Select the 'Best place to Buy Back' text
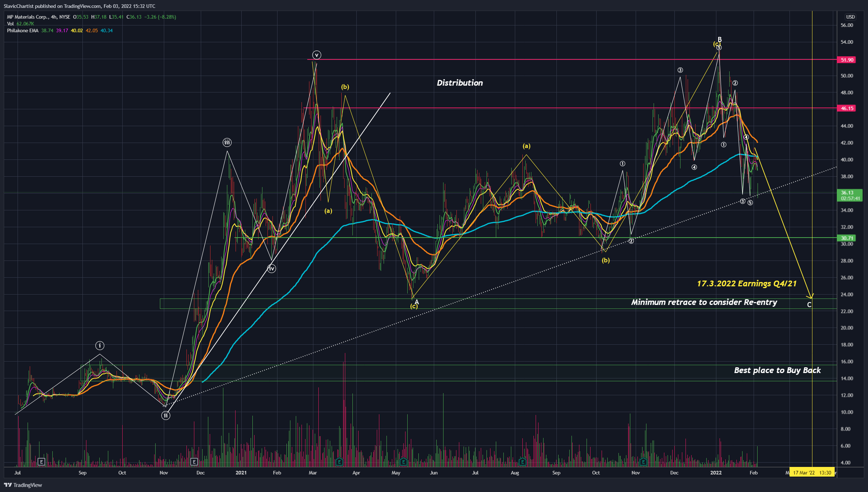Viewport: 868px width, 492px height. pos(777,370)
